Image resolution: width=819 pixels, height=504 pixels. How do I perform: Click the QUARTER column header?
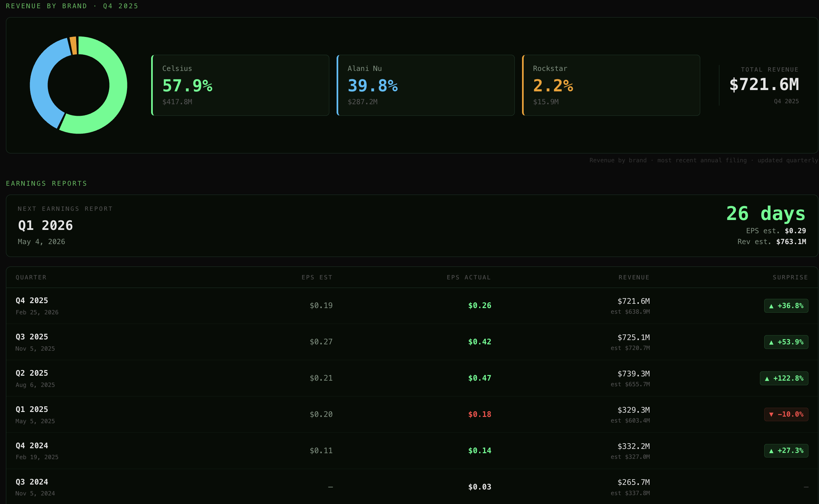[x=31, y=277]
